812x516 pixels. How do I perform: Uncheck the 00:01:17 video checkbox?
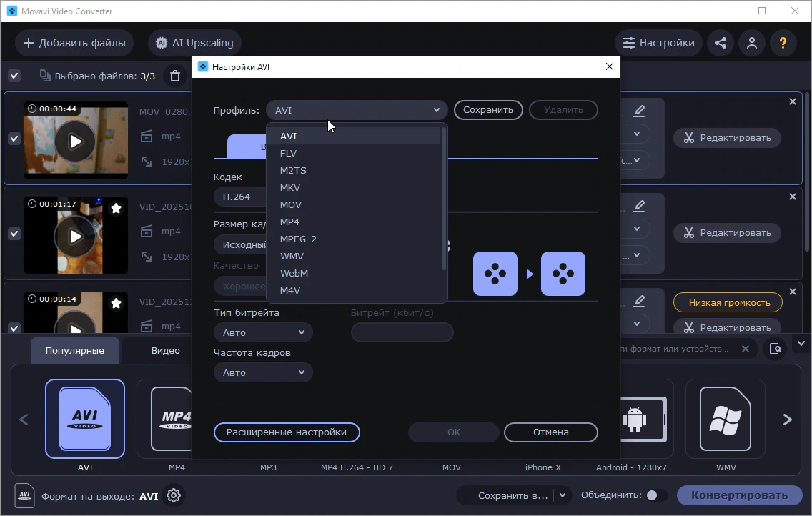tap(14, 234)
